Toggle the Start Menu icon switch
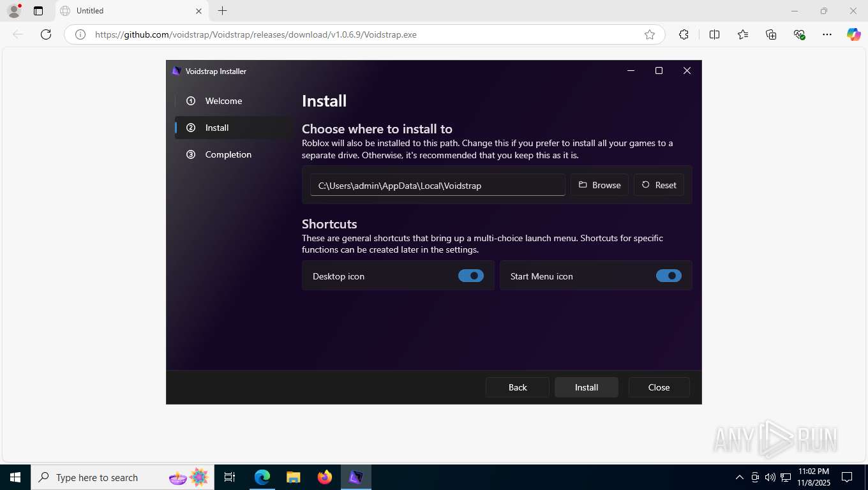 point(669,276)
